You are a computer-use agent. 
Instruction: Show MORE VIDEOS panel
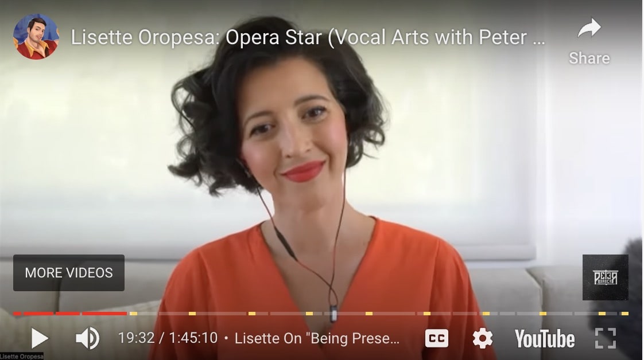(68, 273)
